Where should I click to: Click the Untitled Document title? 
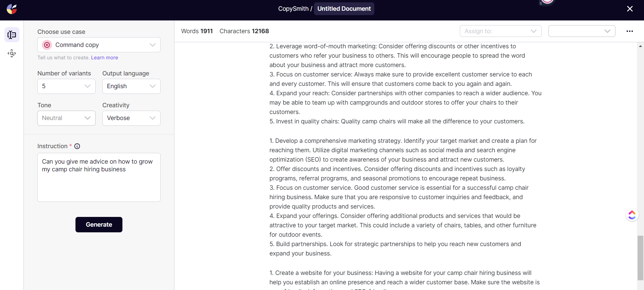pos(344,9)
